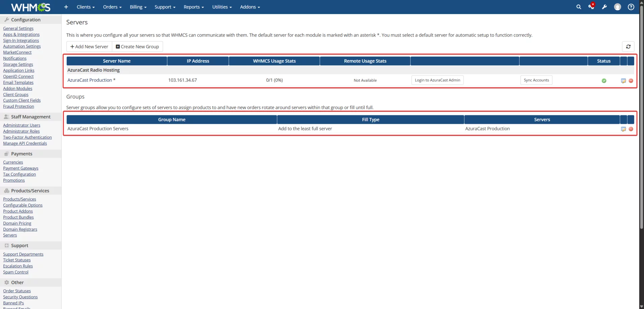Refresh the servers list with the refresh icon
This screenshot has height=309, width=644.
coord(629,47)
